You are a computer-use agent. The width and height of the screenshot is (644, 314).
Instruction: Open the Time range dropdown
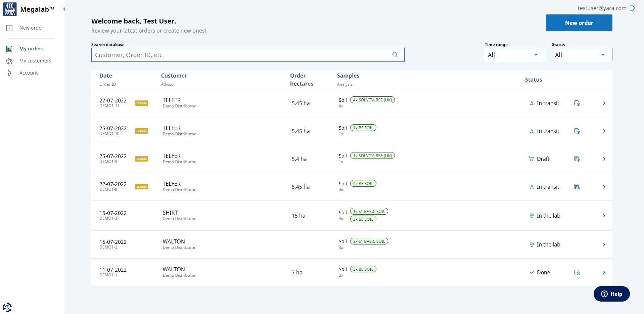tap(514, 55)
